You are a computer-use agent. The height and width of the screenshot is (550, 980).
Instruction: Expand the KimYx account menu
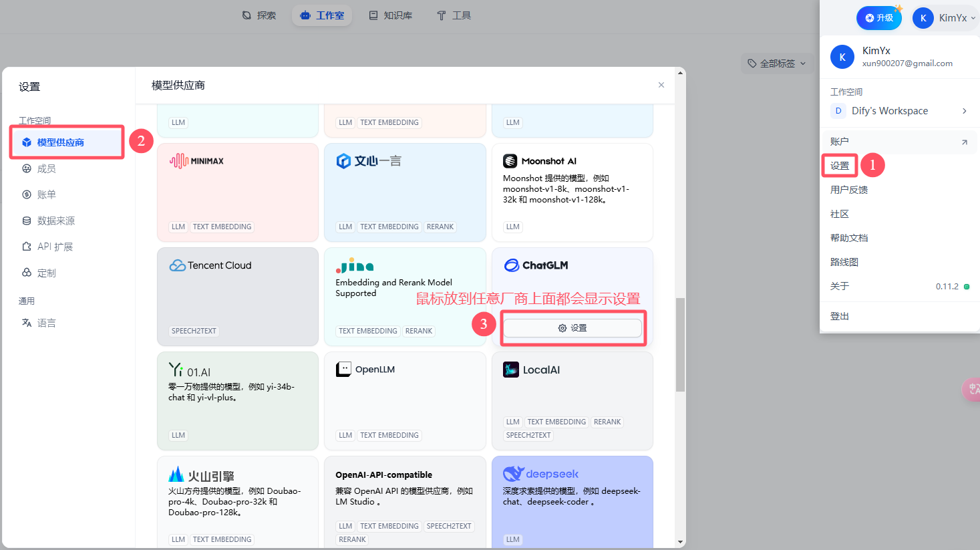point(944,18)
